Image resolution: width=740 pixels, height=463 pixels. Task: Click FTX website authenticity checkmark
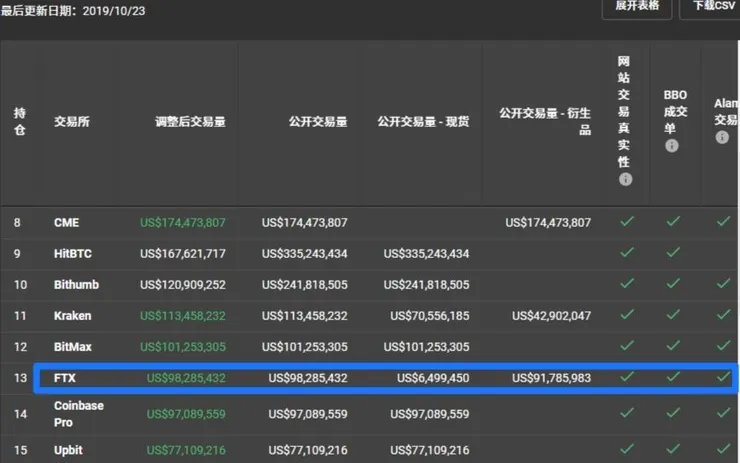coord(627,377)
